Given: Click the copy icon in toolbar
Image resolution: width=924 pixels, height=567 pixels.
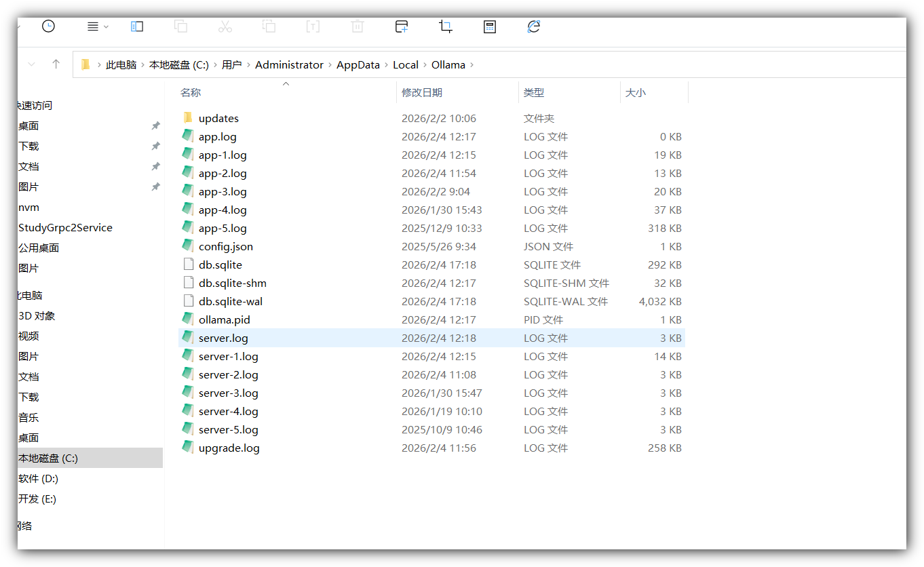Looking at the screenshot, I should point(180,26).
